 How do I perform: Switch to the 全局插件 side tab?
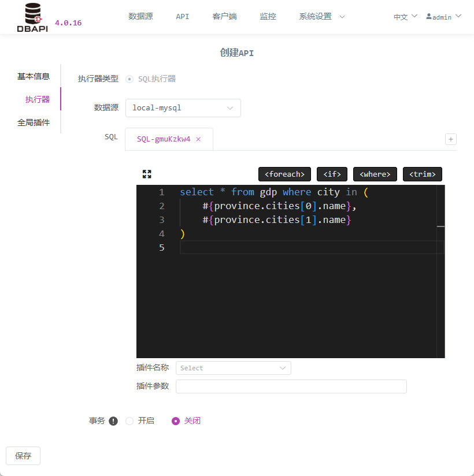(x=33, y=122)
